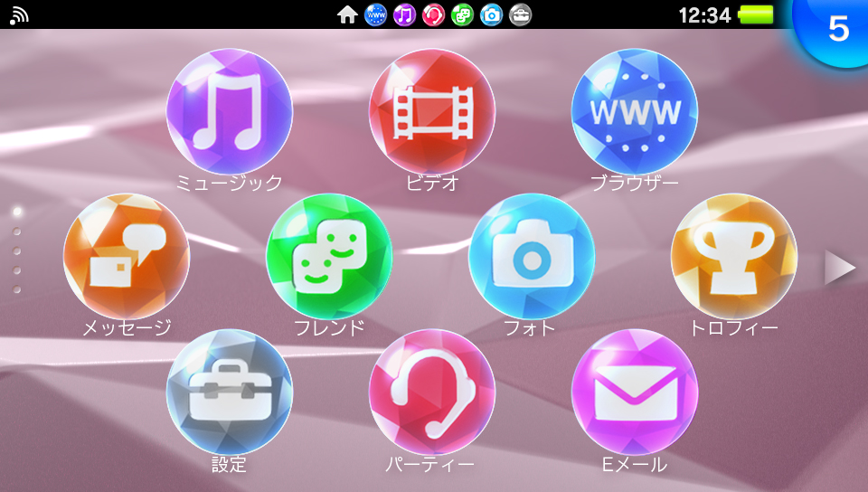The image size is (868, 492).
Task: Open the orange Messages app bubble
Action: coord(127,257)
